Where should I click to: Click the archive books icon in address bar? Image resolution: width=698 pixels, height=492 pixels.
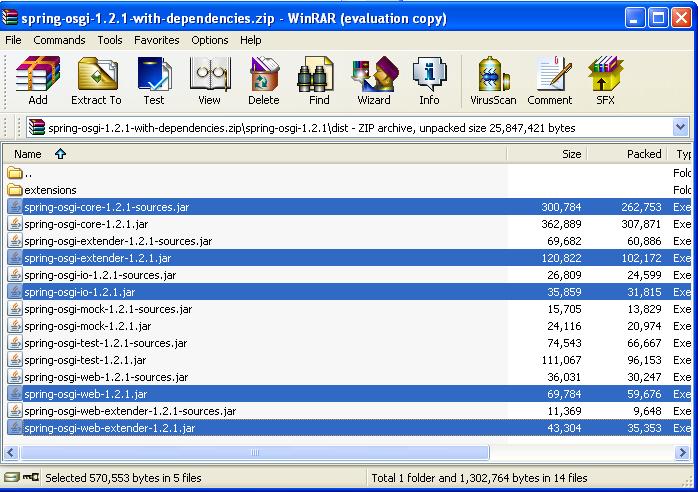coord(37,127)
